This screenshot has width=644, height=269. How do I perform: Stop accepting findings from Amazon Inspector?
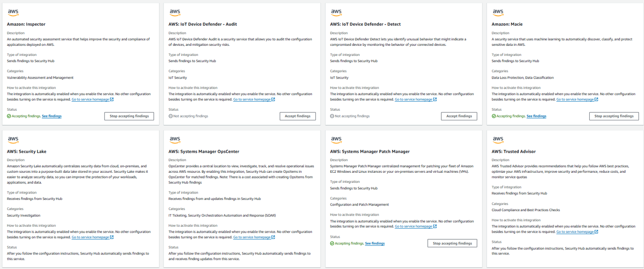point(129,116)
